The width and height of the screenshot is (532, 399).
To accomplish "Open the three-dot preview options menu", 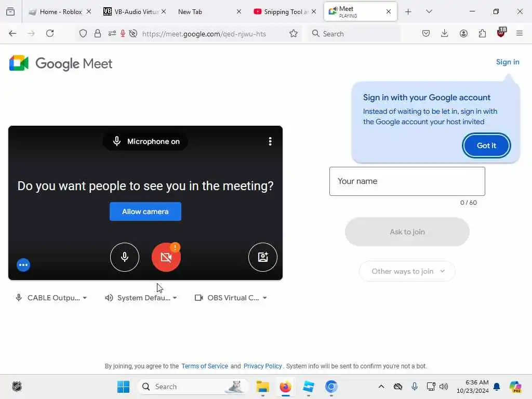I will click(270, 141).
